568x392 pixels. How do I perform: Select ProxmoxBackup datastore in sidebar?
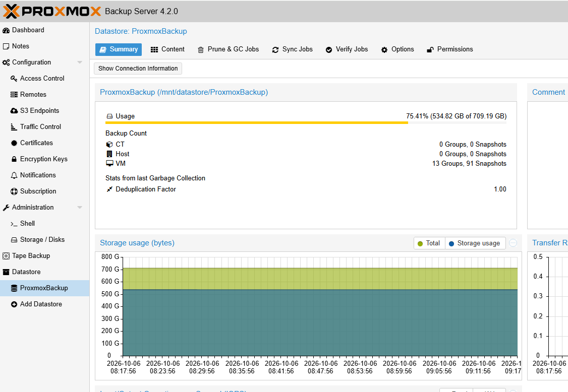(x=44, y=288)
